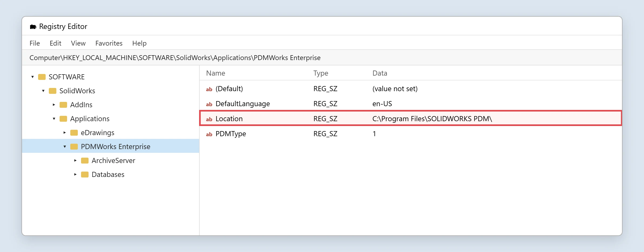This screenshot has height=252, width=644.
Task: Expand the AddIns tree node arrow
Action: click(x=54, y=105)
